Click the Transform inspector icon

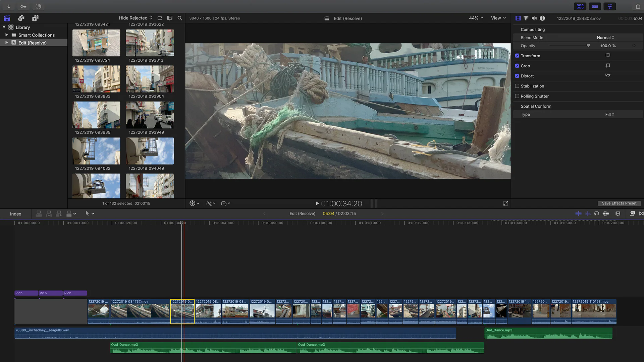(608, 55)
